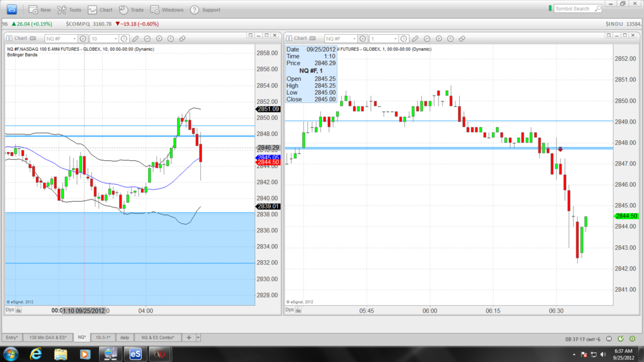Click the replay play icon in right chart

click(439, 39)
